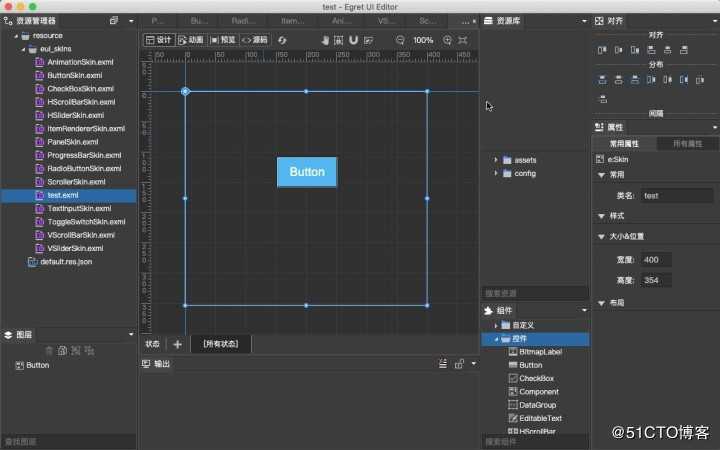Image resolution: width=720 pixels, height=450 pixels.
Task: Open default.res.json in file tree
Action: click(x=66, y=262)
